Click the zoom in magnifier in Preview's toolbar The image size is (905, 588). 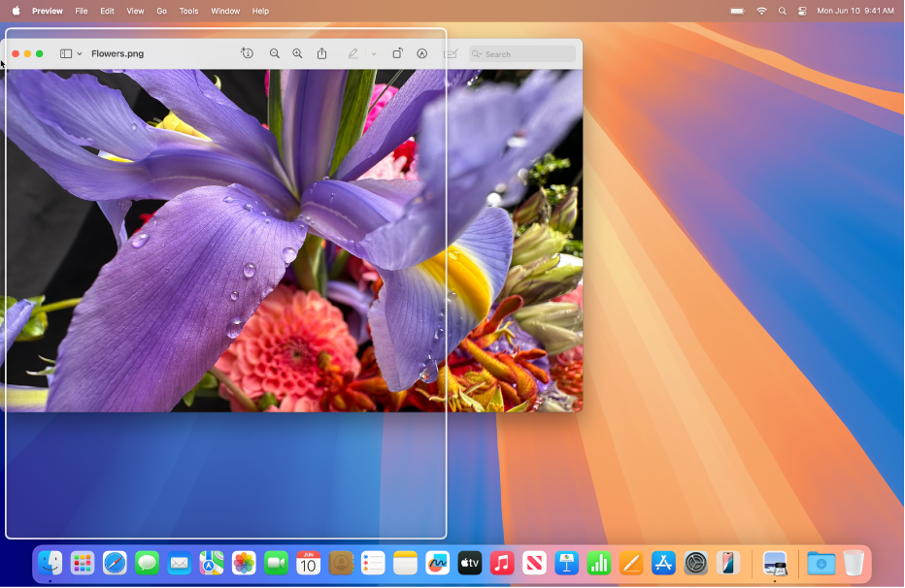297,53
